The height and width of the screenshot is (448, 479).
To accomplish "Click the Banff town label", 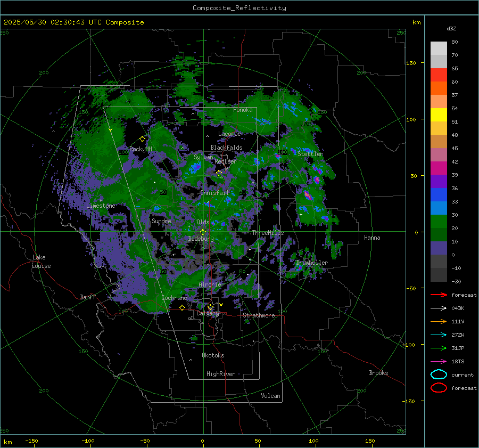I will [88, 297].
